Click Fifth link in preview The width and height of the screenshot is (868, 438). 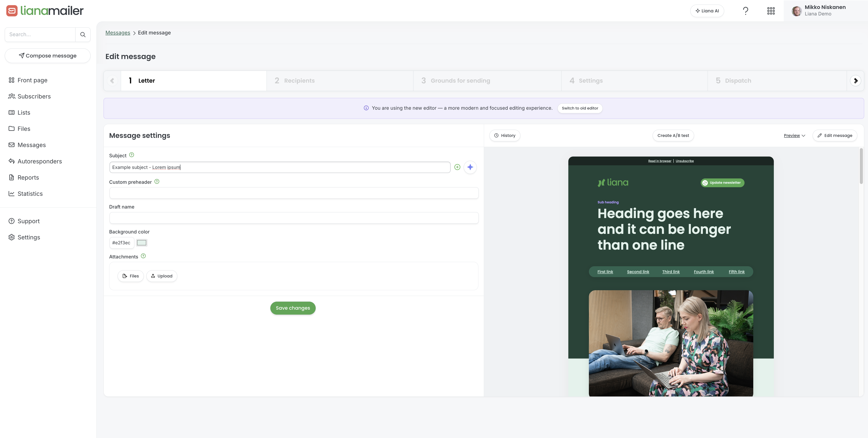coord(737,271)
